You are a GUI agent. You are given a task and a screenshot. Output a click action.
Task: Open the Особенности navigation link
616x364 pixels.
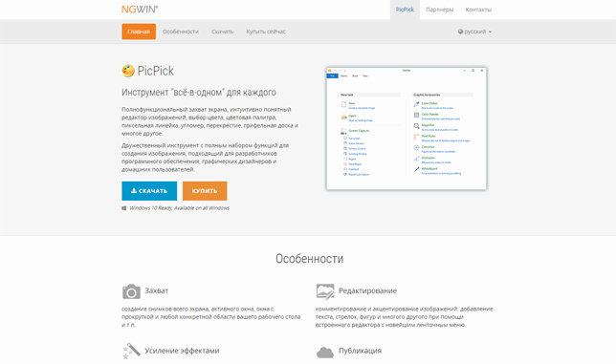(x=181, y=32)
